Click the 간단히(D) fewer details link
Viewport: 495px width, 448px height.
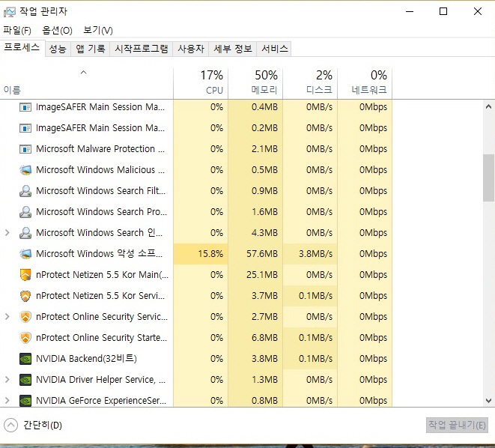(x=43, y=426)
